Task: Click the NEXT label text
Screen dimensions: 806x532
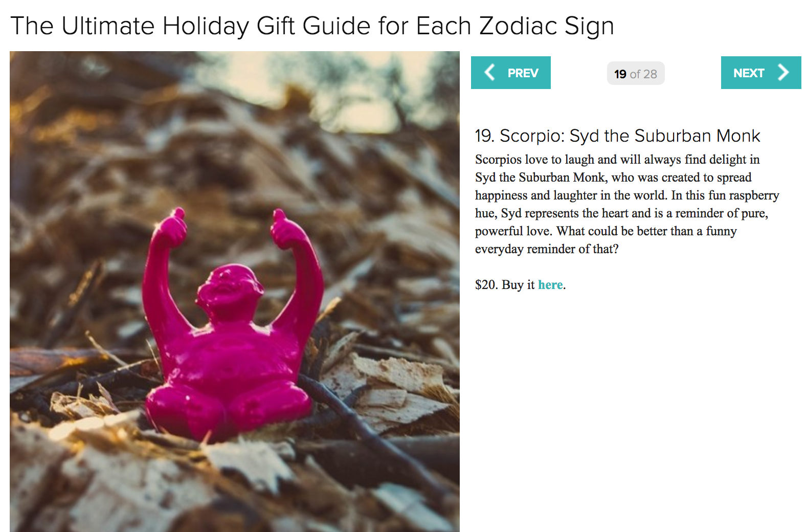Action: pos(749,73)
